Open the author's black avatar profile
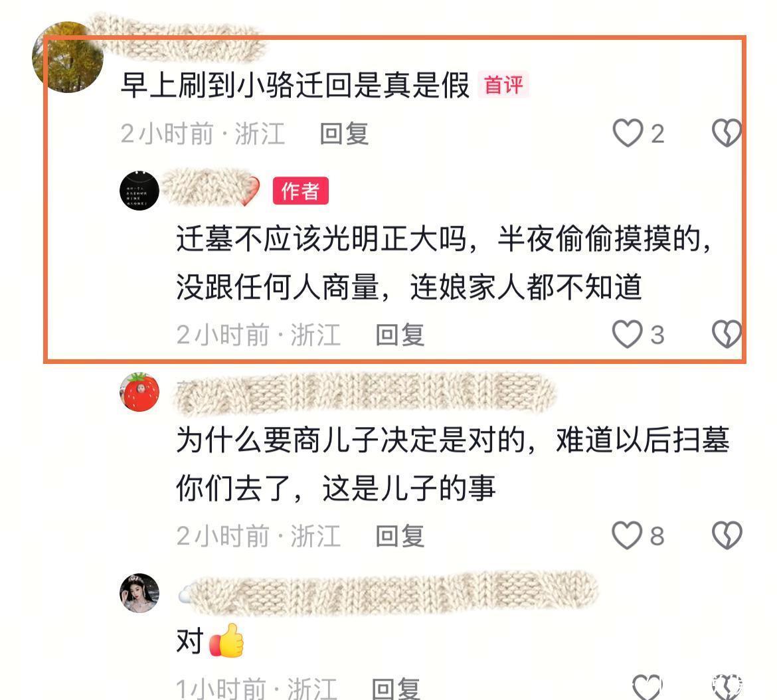Viewport: 777px width, 700px height. 139,191
